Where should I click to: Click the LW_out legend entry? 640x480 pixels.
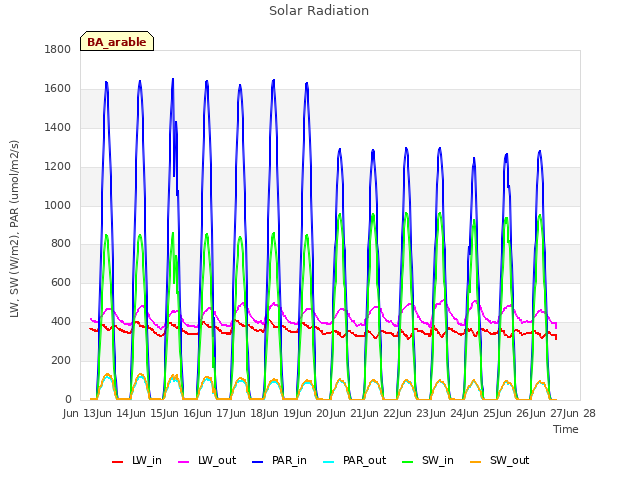click(x=207, y=461)
